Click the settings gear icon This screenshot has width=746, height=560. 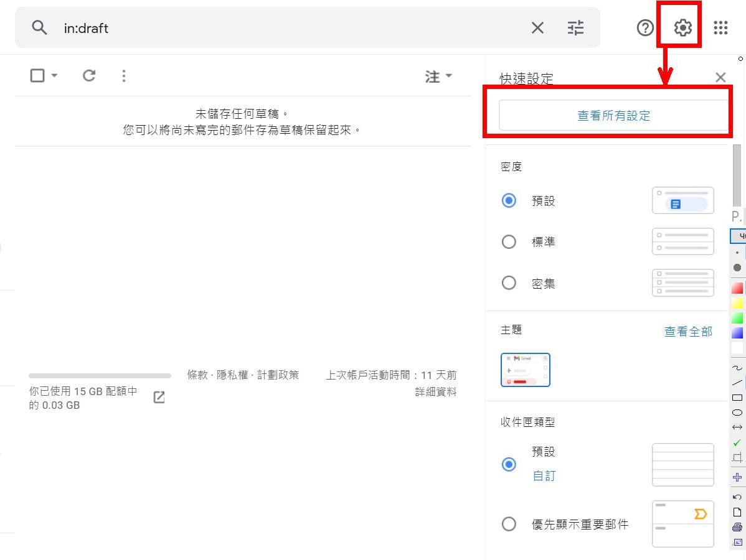pos(682,27)
